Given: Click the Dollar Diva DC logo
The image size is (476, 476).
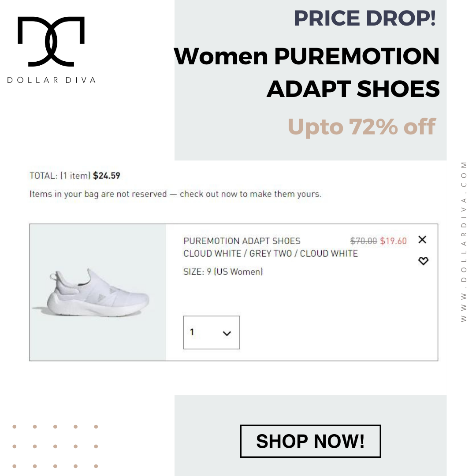Looking at the screenshot, I should click(51, 41).
